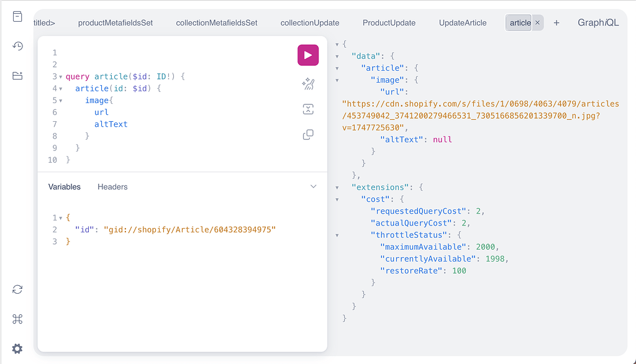The width and height of the screenshot is (636, 364).
Task: Collapse the variables editor chevron
Action: (313, 187)
